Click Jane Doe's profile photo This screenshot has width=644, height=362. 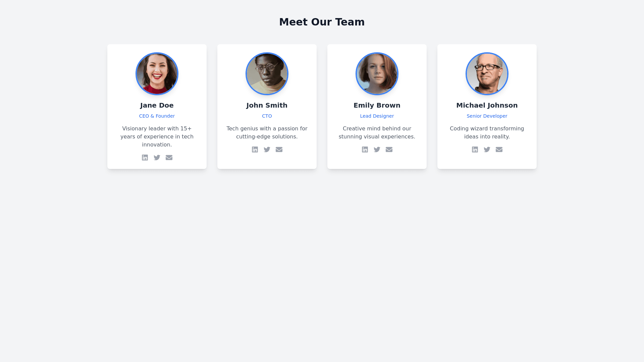point(157,74)
